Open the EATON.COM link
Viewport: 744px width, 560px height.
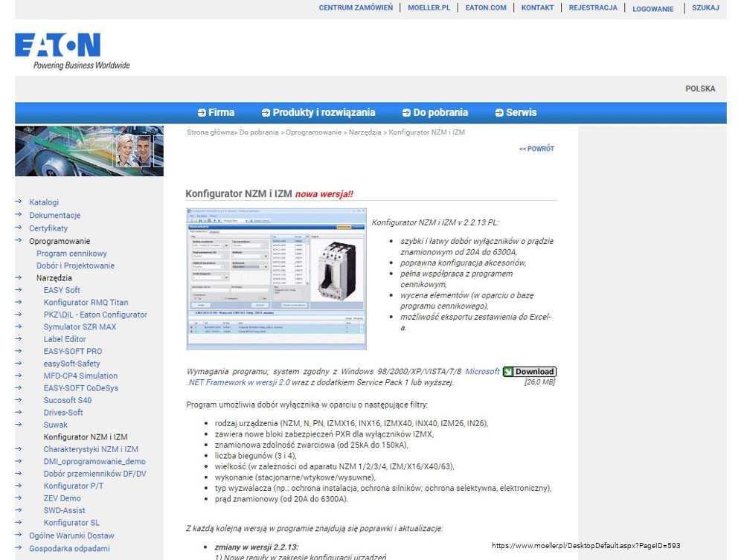486,8
